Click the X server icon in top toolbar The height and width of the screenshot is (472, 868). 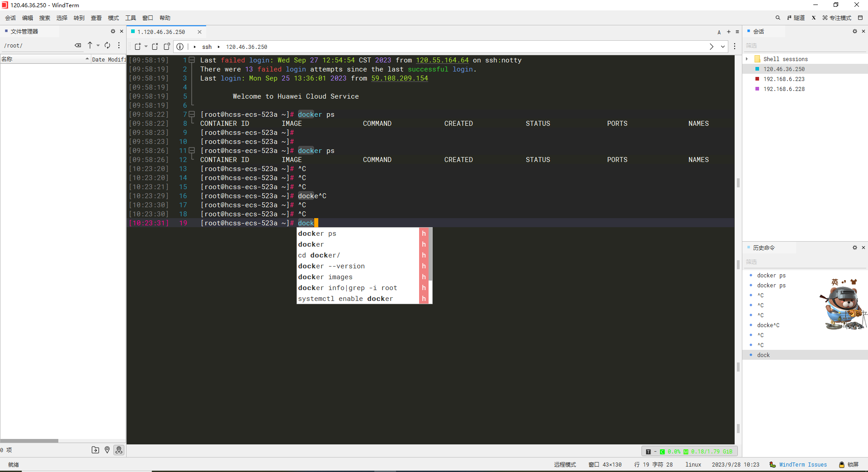(813, 18)
